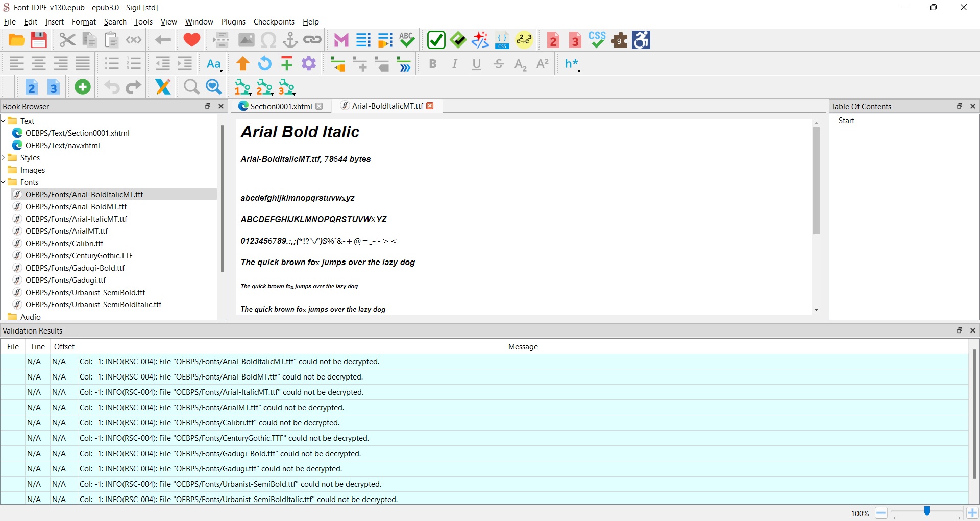Click the Underline formatting icon
This screenshot has width=980, height=521.
477,64
